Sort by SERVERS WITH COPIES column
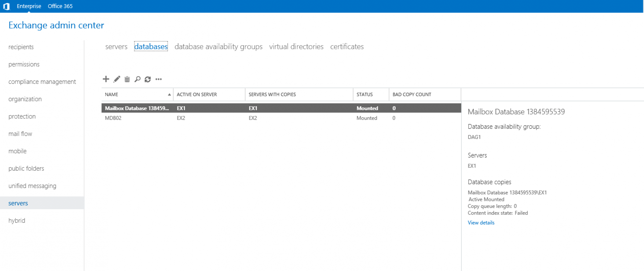This screenshot has width=644, height=271. 299,95
